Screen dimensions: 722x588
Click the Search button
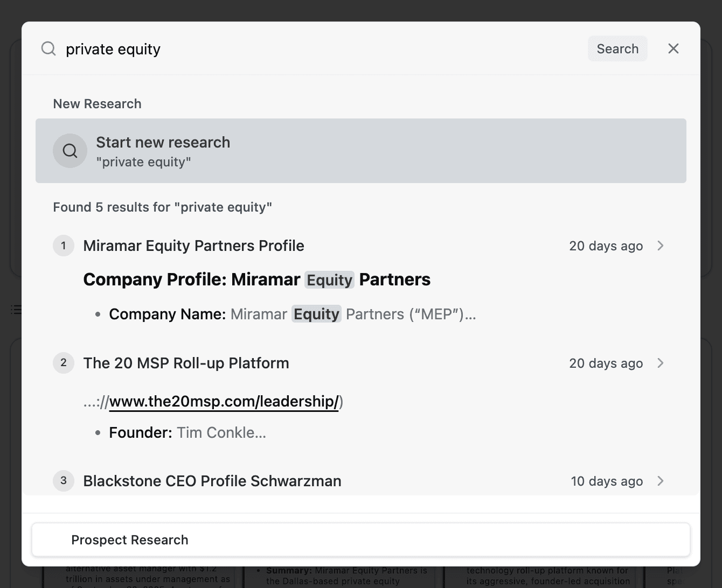617,48
